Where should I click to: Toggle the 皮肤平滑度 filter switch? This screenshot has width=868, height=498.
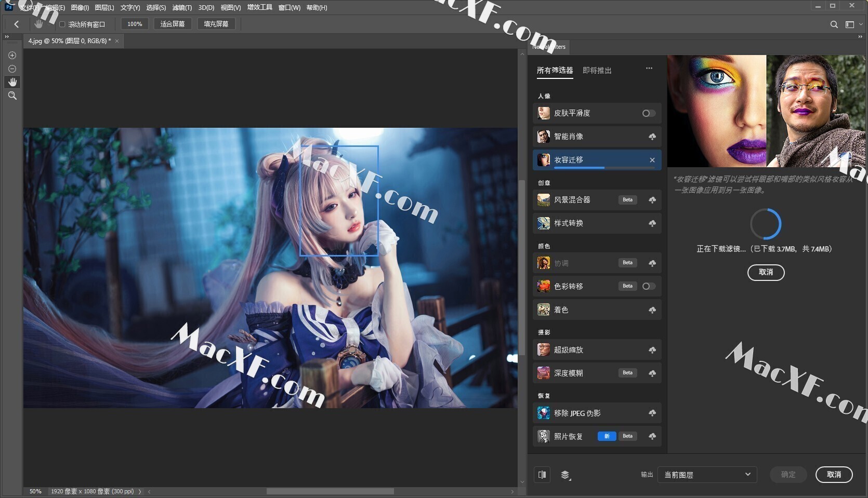(x=648, y=113)
